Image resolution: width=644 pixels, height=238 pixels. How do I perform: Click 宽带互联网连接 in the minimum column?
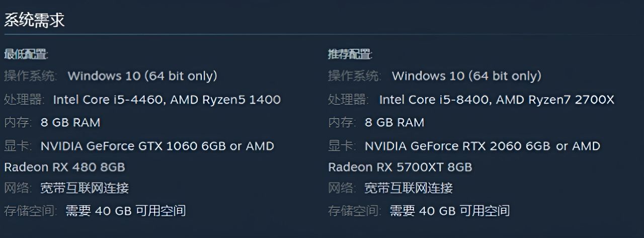(85, 188)
